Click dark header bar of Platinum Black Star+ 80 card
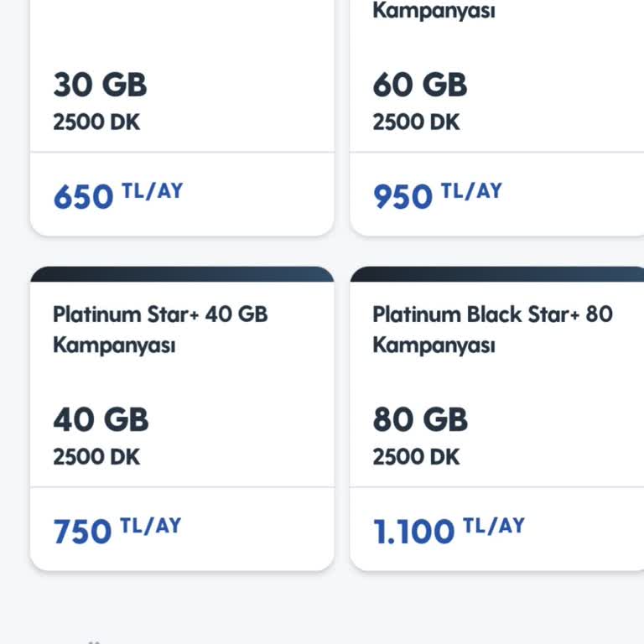644x644 pixels. [496, 274]
